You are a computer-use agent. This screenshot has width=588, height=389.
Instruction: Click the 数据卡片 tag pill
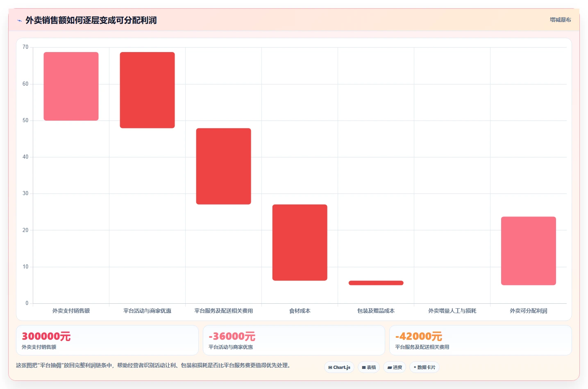(x=425, y=367)
